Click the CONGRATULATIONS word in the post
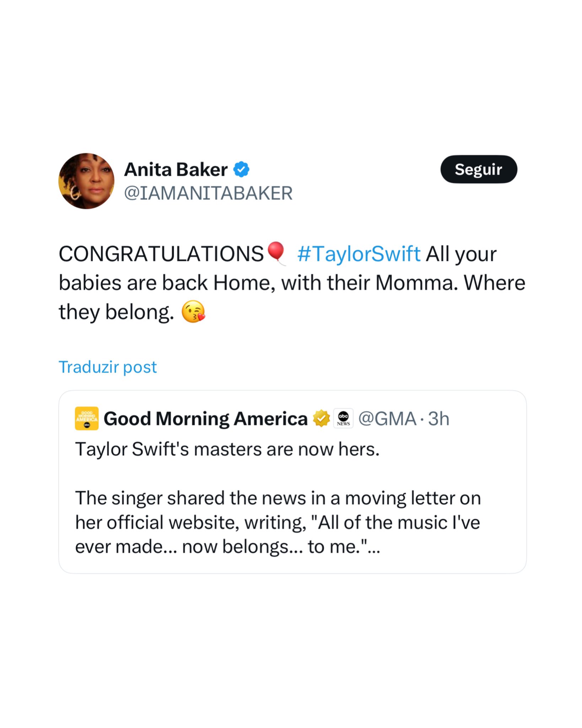 tap(161, 254)
